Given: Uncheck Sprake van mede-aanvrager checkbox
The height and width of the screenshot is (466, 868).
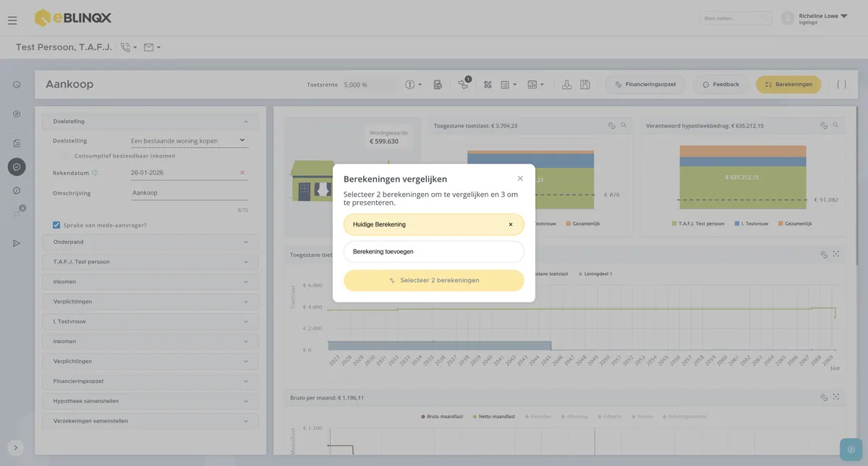Looking at the screenshot, I should point(56,225).
